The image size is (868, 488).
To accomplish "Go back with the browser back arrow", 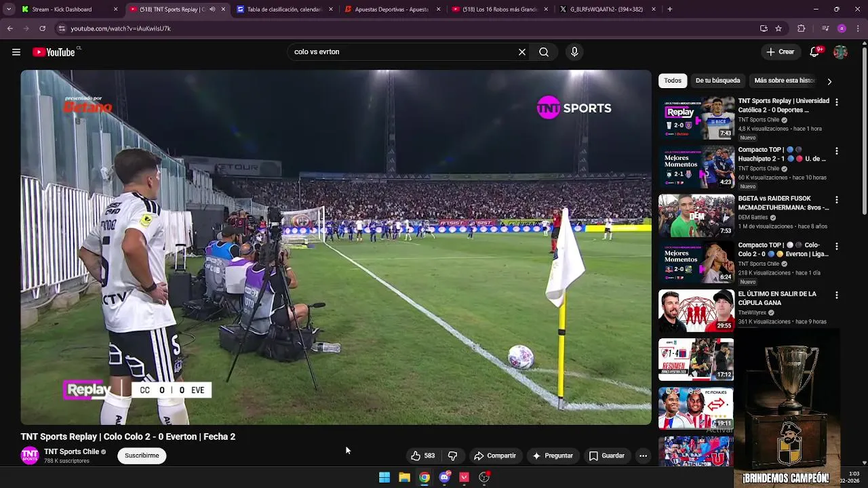I will [10, 28].
